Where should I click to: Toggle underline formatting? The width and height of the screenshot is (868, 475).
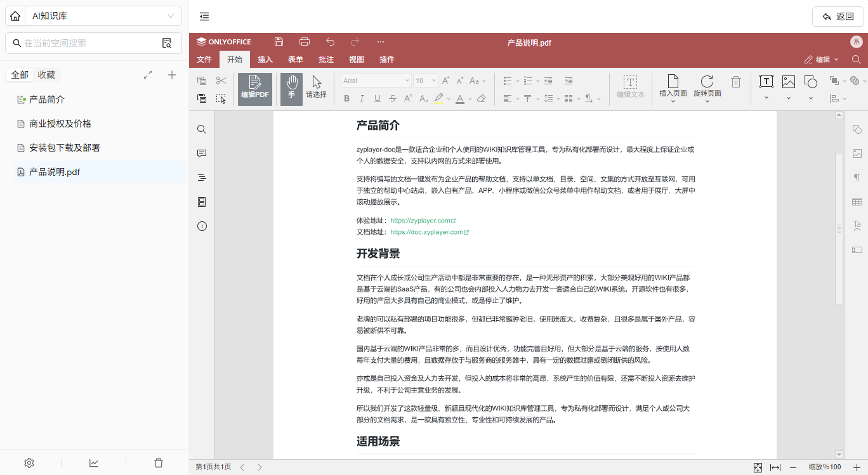[378, 98]
